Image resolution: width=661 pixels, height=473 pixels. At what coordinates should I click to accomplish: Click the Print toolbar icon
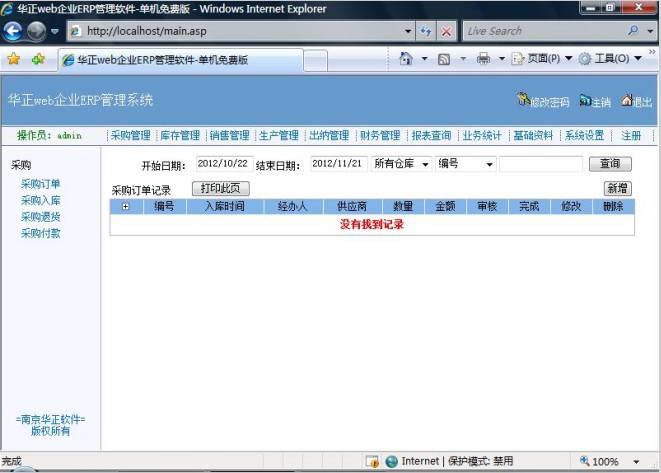click(x=483, y=59)
